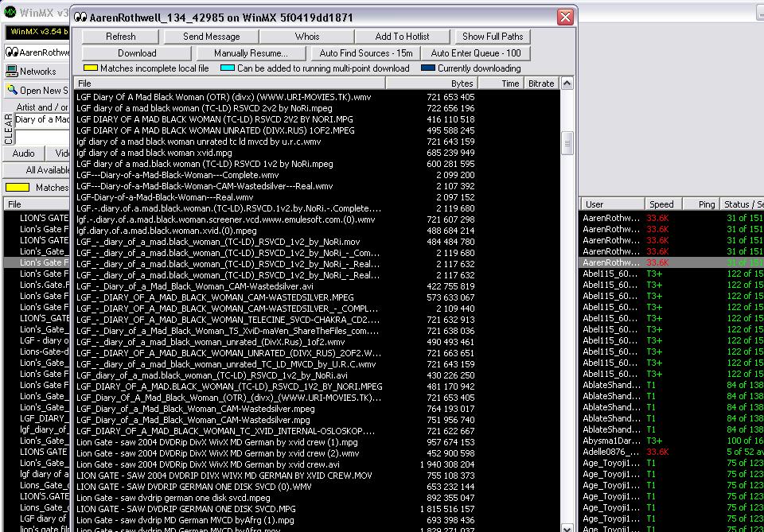Image resolution: width=764 pixels, height=532 pixels.
Task: Select the Audio tab in main window
Action: (23, 153)
